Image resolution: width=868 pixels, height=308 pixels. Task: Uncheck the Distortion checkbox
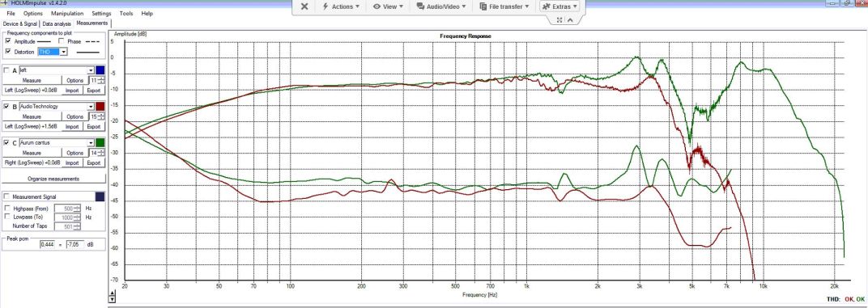pos(8,52)
